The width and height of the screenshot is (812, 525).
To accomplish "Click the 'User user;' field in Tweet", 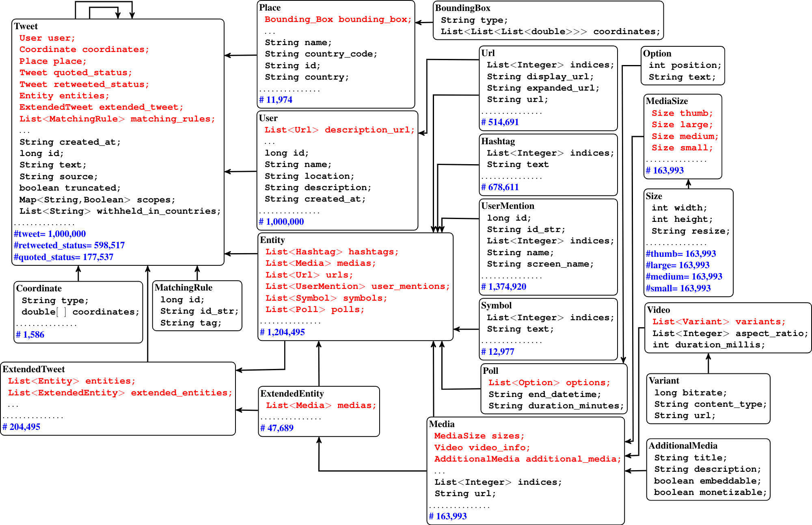I will (47, 38).
